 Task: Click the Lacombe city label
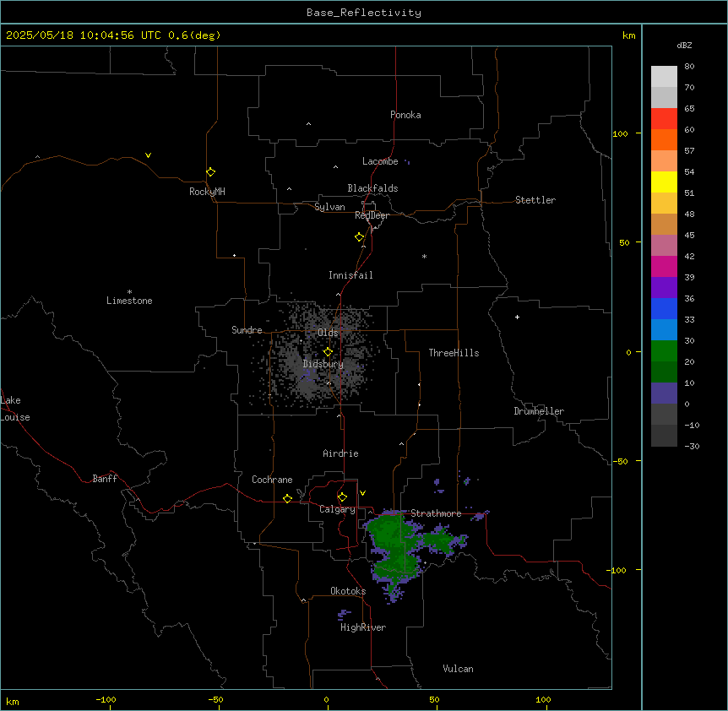click(380, 161)
